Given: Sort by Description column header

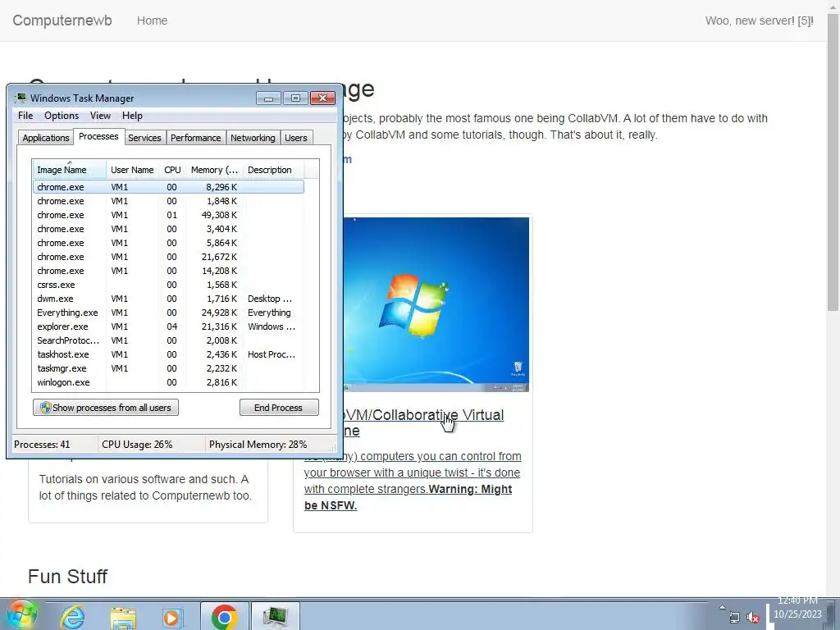Looking at the screenshot, I should [273, 170].
